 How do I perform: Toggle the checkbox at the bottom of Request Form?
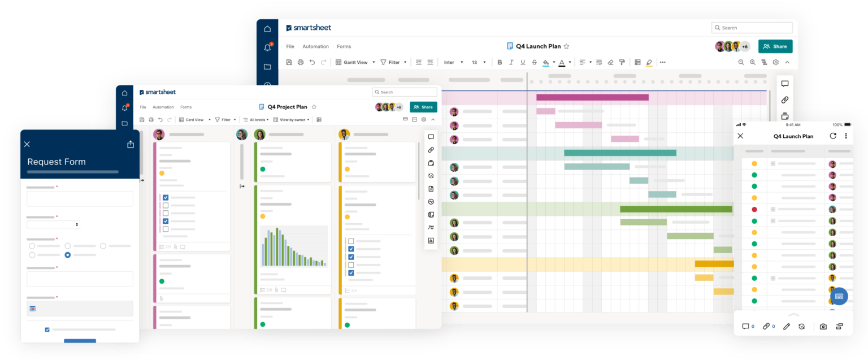point(47,329)
